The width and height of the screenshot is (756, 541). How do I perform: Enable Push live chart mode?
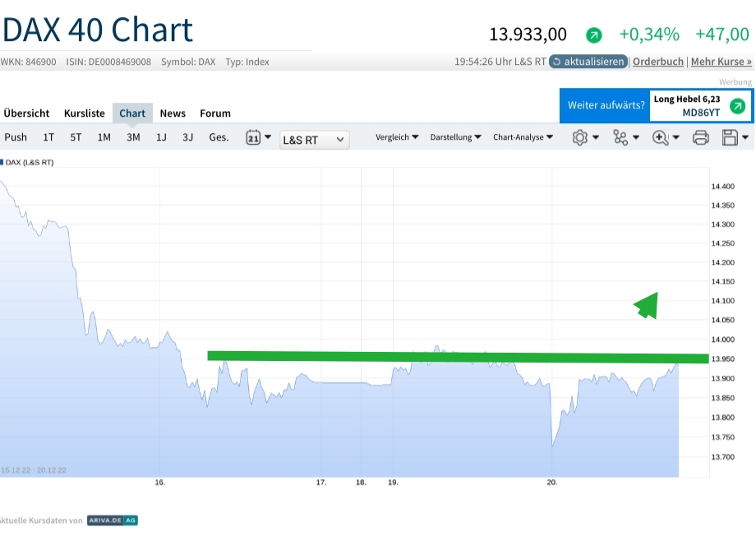coord(16,137)
